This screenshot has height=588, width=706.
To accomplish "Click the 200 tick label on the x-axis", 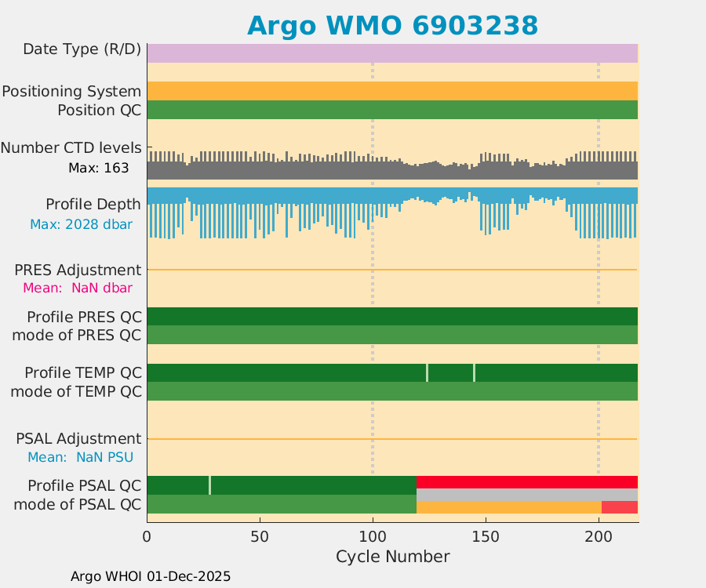I will click(599, 537).
